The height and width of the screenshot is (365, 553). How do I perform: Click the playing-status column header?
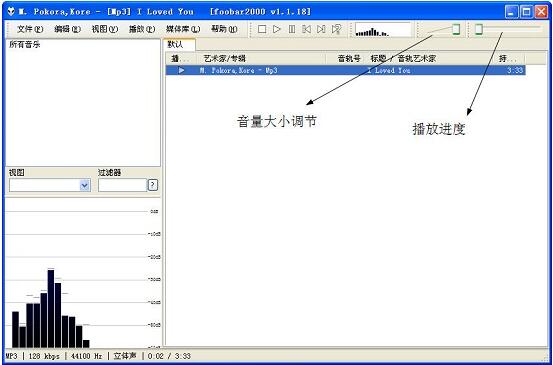tap(181, 59)
